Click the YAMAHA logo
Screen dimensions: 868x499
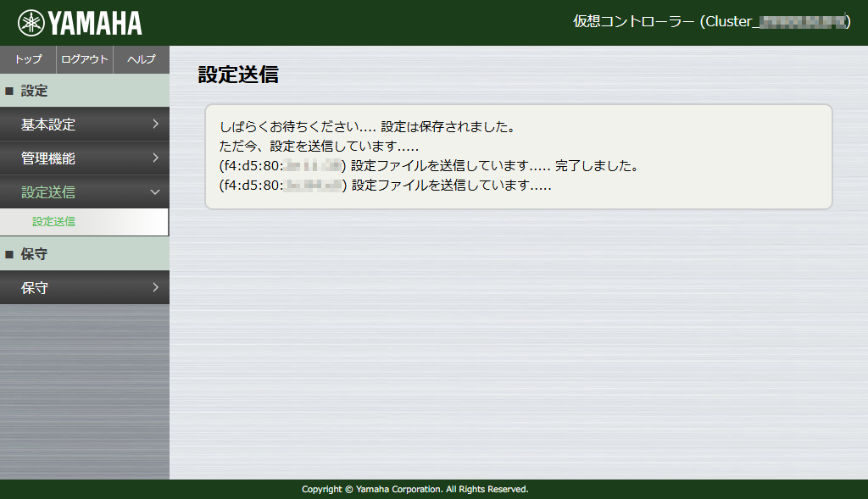[x=80, y=23]
